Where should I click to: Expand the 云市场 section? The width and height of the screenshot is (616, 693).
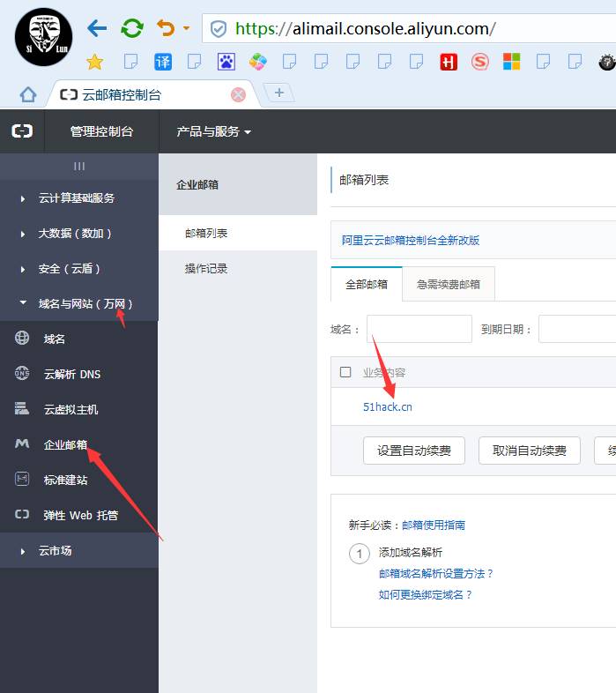click(79, 551)
